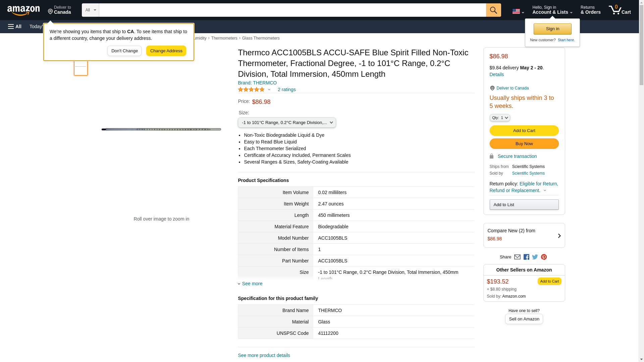Open the Size selection dropdown
644x362 pixels.
point(287,123)
